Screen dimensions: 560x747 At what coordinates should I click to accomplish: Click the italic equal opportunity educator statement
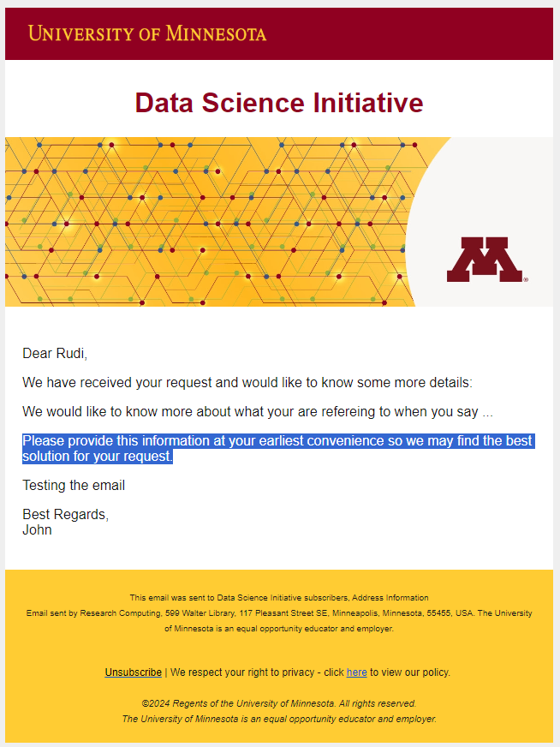point(279,719)
